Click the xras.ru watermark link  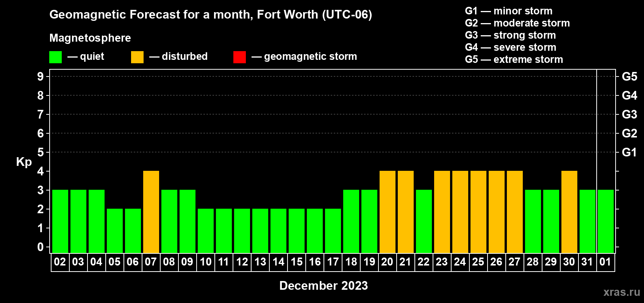pyautogui.click(x=622, y=292)
